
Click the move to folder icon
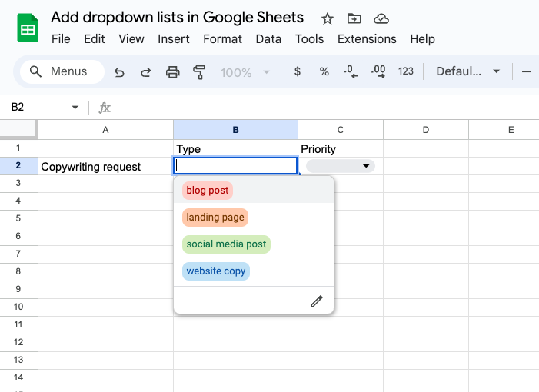point(354,18)
